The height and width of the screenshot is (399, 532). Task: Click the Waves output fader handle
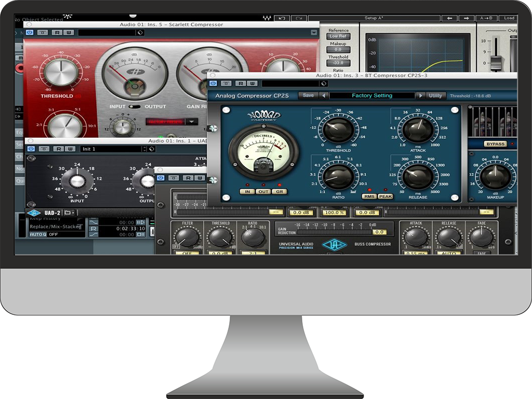coord(496,63)
